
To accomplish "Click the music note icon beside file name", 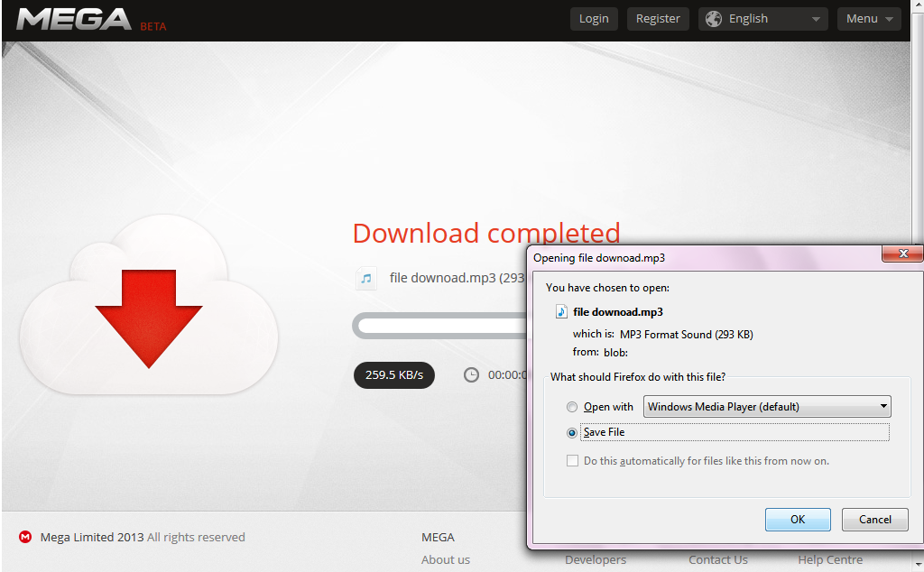I will pyautogui.click(x=366, y=279).
